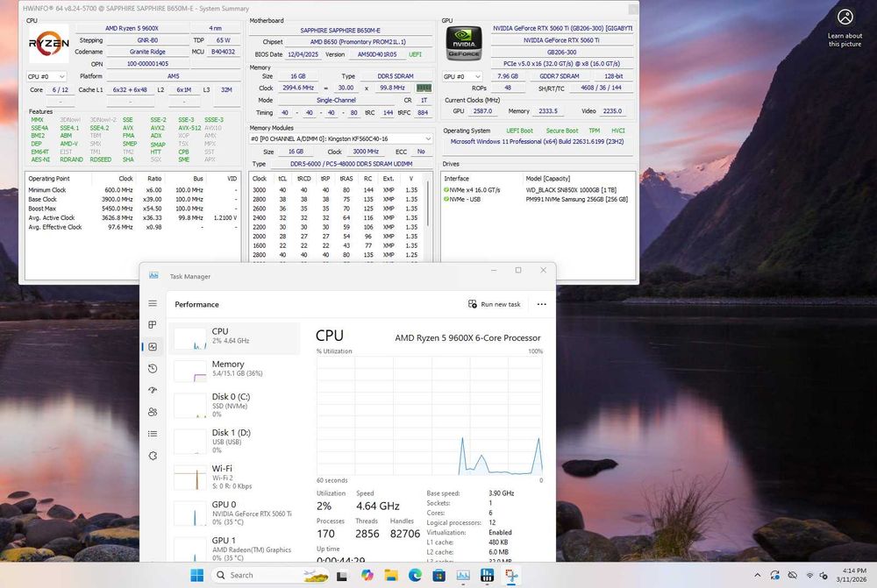This screenshot has height=588, width=877.
Task: Click the 100-000001405 OPN field
Action: (147, 64)
